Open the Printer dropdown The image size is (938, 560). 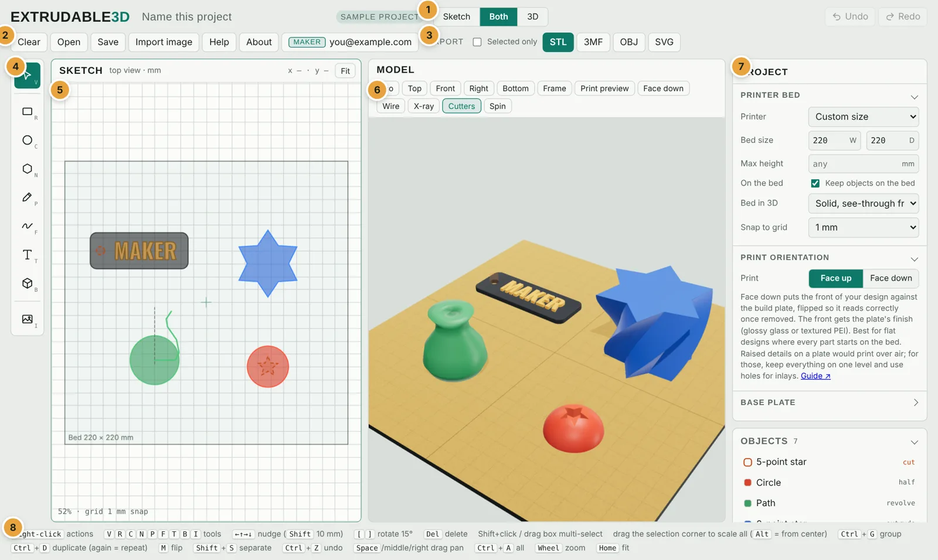(x=863, y=117)
